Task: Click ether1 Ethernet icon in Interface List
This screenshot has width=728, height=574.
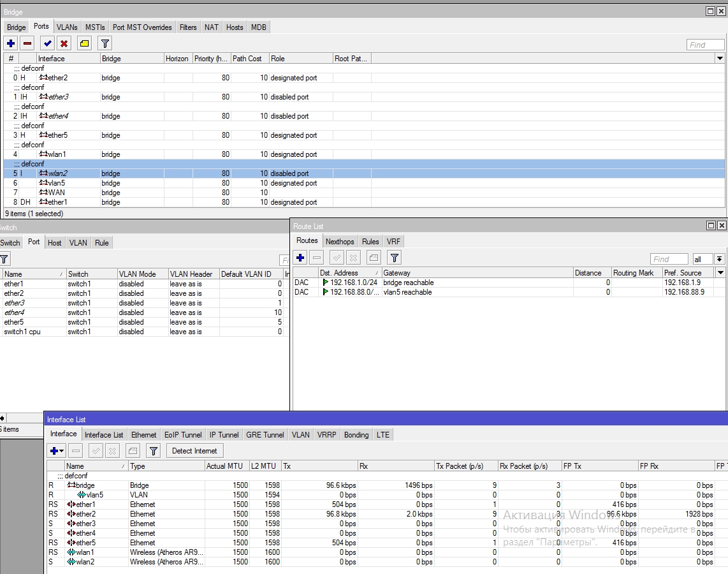Action: [71, 504]
